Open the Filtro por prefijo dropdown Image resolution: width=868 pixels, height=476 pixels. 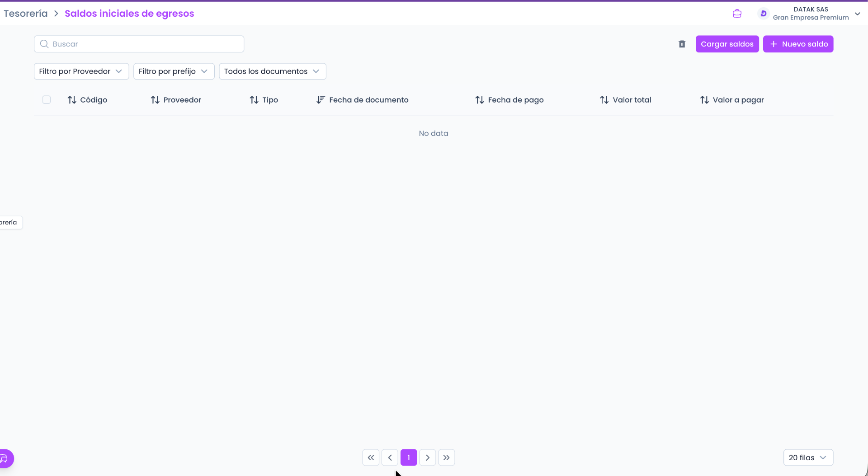click(x=174, y=71)
